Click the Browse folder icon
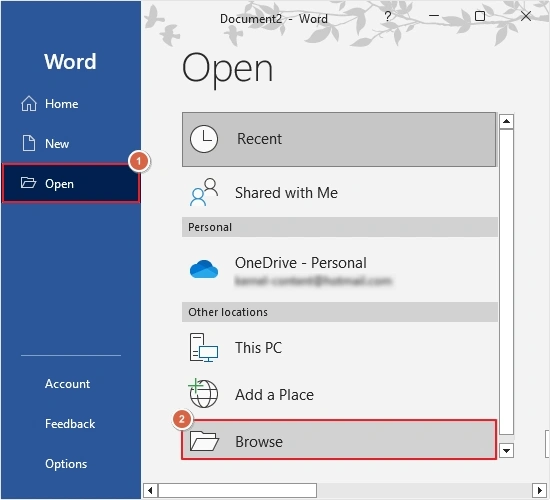The image size is (550, 500). [x=204, y=441]
